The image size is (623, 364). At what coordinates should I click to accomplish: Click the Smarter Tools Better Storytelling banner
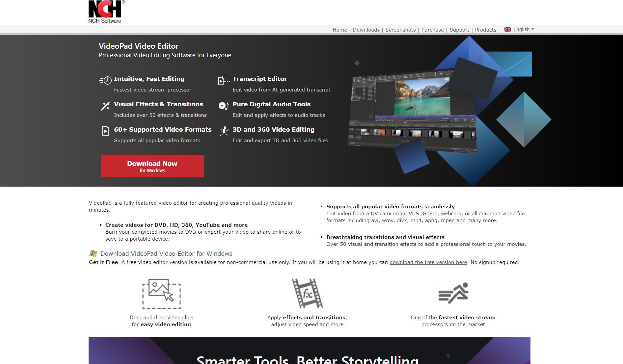click(x=310, y=350)
